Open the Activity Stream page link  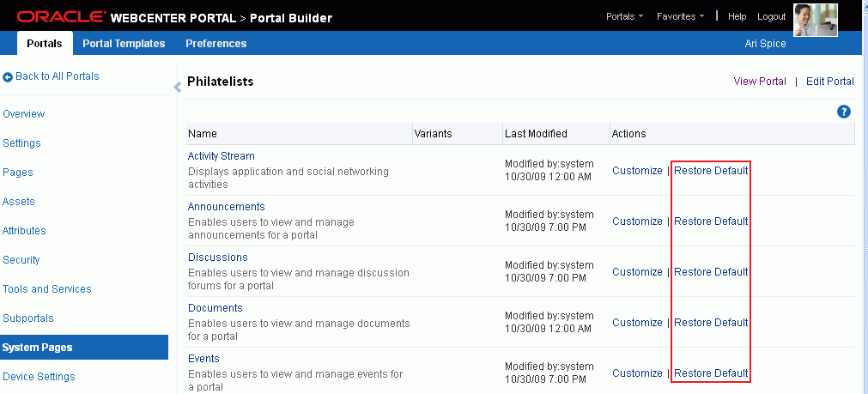coord(221,156)
